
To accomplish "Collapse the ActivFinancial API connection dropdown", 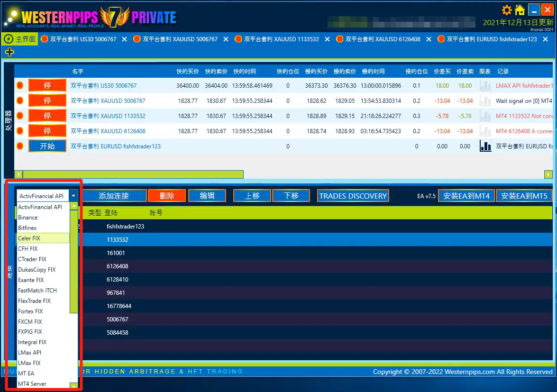I will point(73,196).
